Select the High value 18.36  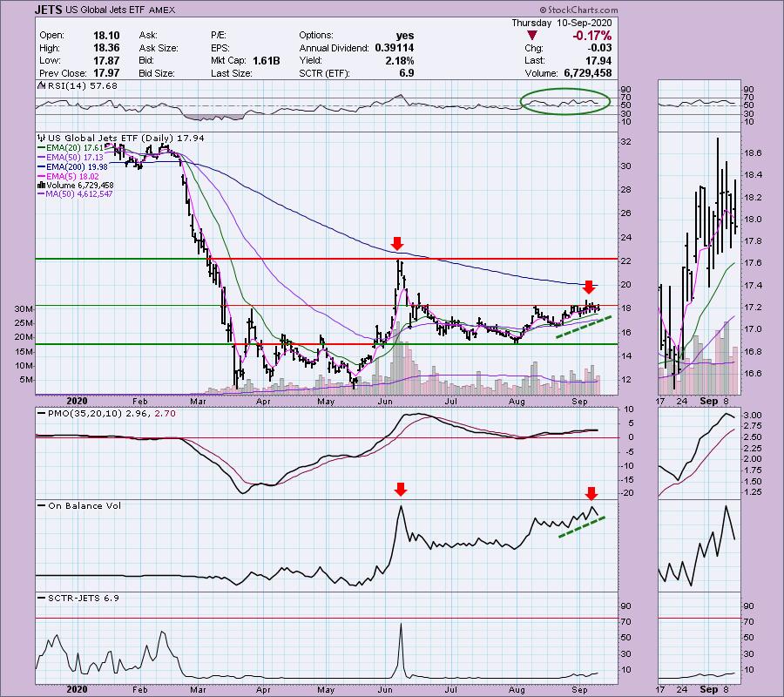click(106, 48)
